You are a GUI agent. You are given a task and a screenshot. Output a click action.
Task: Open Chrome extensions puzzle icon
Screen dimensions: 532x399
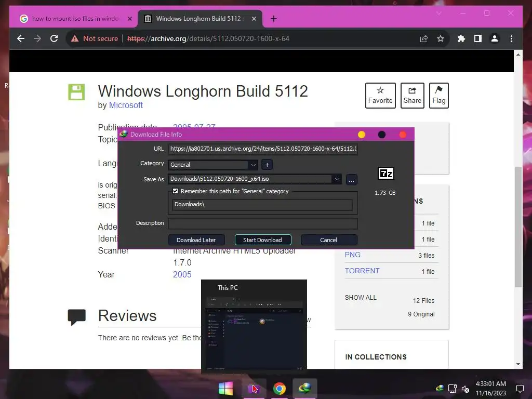[461, 38]
